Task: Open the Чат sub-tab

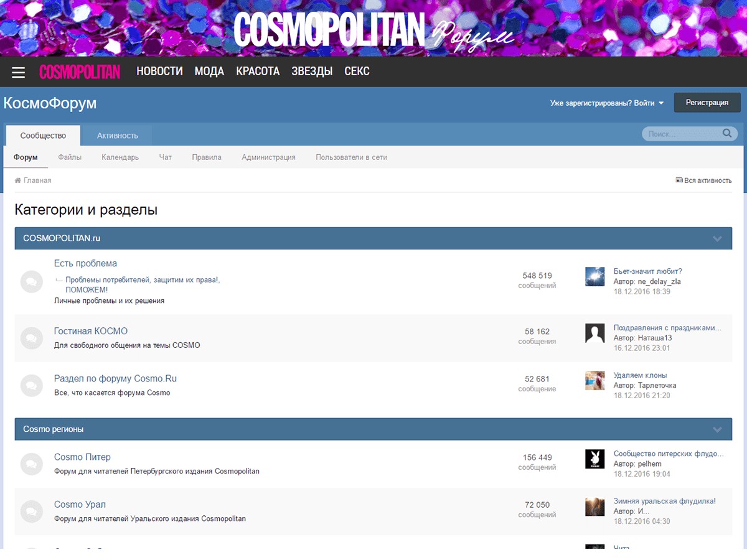Action: (166, 157)
